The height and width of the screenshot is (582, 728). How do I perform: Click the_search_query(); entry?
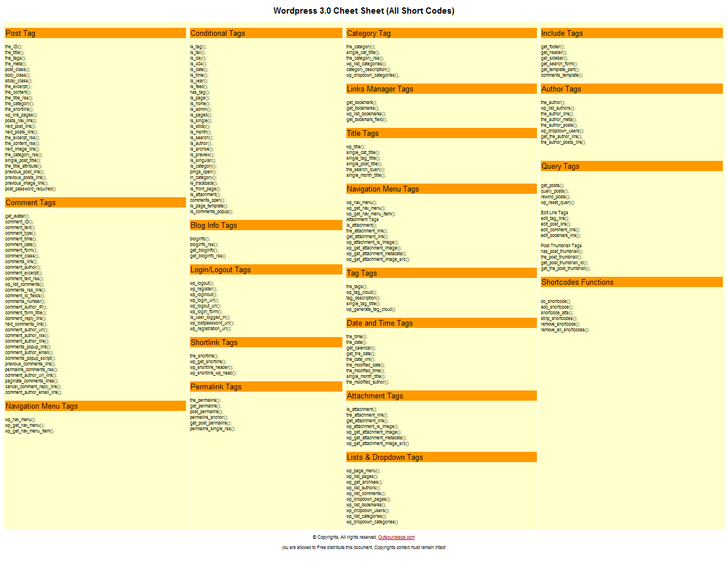point(366,169)
